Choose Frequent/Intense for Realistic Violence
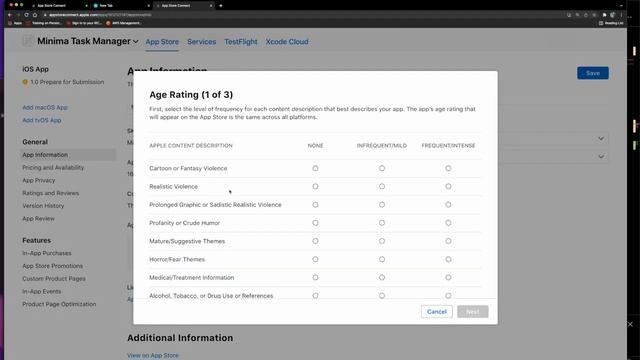The height and width of the screenshot is (360, 640). tap(448, 186)
